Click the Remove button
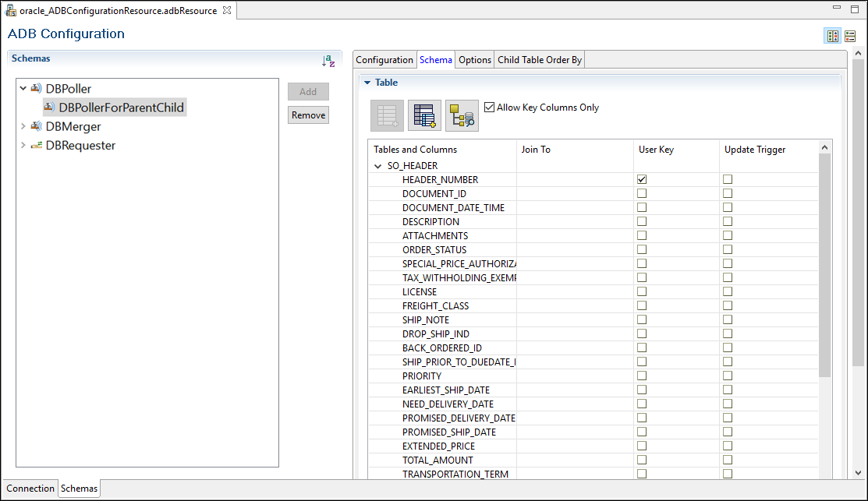Screen dimensions: 868x501 (308, 115)
